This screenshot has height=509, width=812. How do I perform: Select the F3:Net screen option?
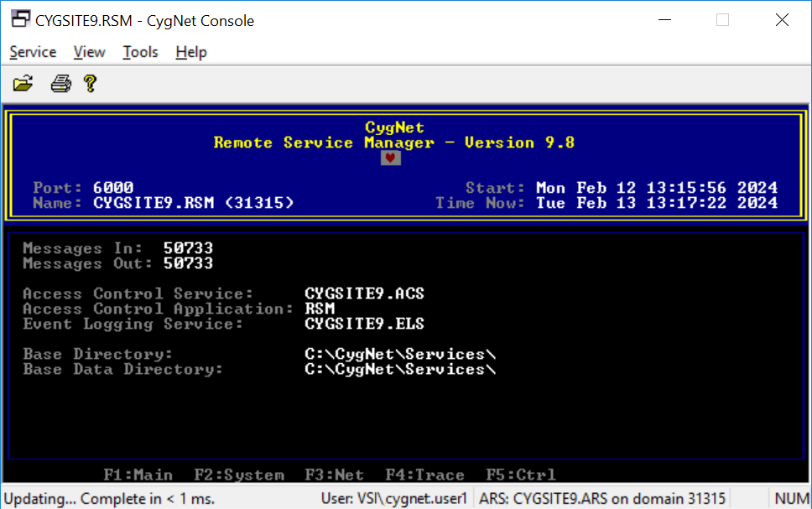335,475
